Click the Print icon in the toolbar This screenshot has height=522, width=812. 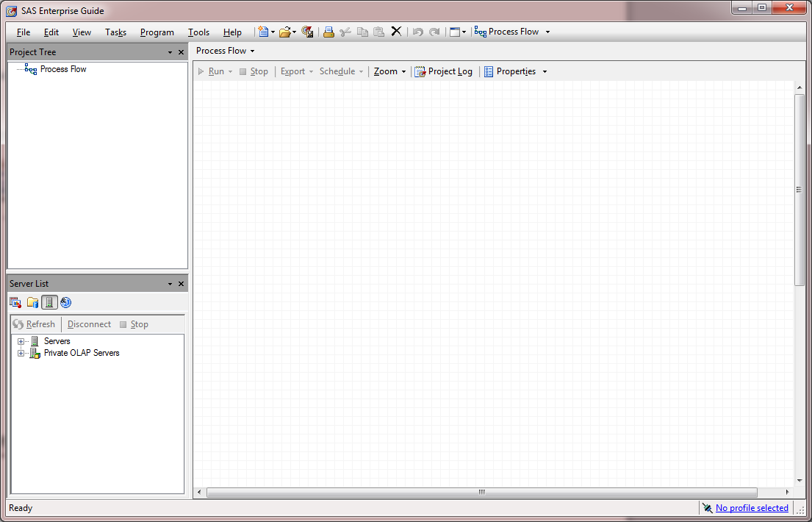(328, 32)
